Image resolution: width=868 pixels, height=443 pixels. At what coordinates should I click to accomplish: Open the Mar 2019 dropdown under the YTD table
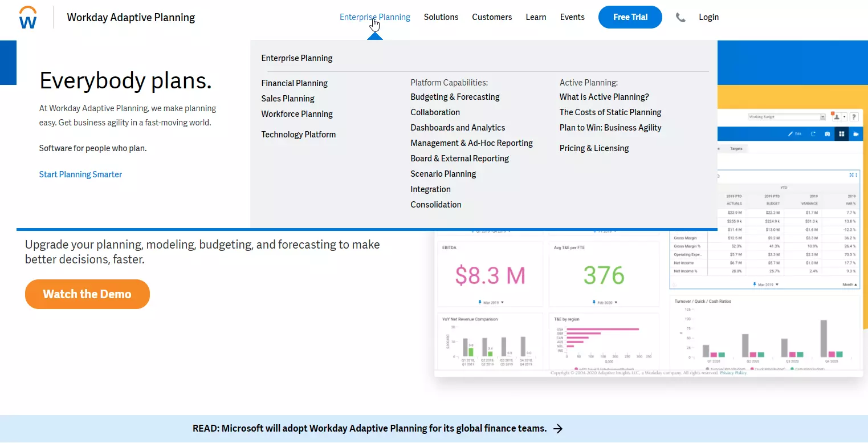765,284
